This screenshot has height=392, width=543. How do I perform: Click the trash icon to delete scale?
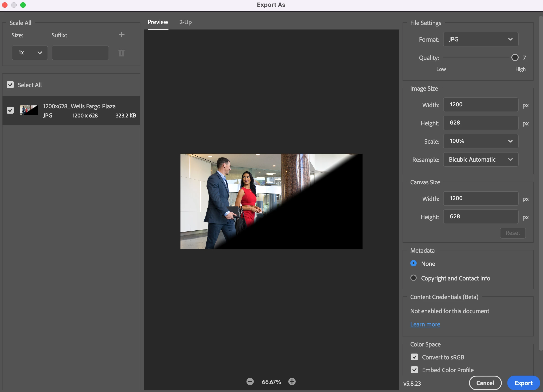pos(121,53)
